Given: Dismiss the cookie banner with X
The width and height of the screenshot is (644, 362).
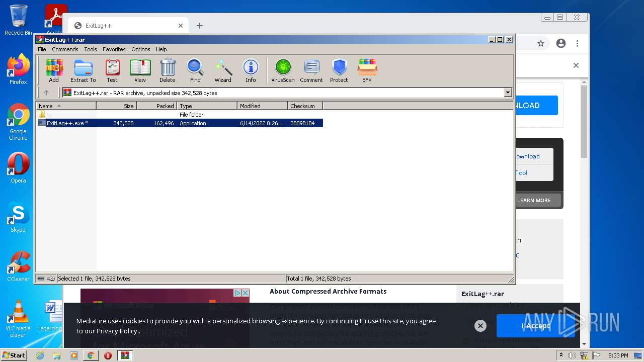Looking at the screenshot, I should 480,326.
